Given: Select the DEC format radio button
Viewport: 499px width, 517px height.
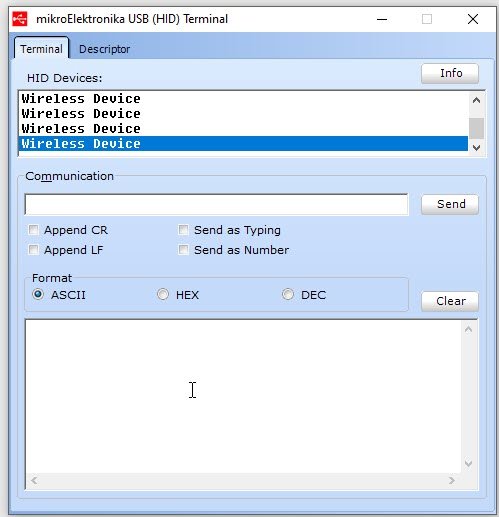Looking at the screenshot, I should click(288, 294).
